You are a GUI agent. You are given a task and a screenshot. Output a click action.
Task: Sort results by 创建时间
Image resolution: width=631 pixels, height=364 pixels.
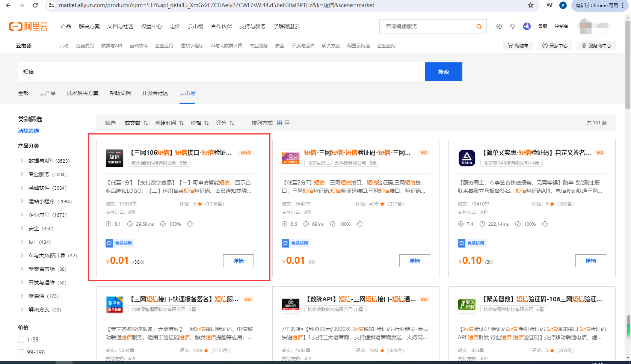(x=169, y=123)
